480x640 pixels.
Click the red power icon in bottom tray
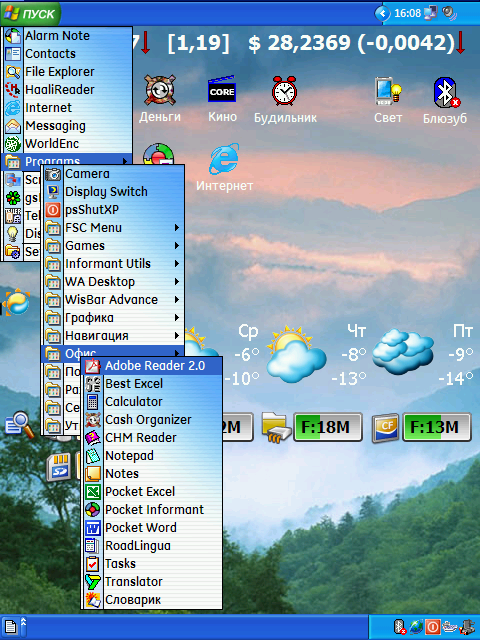click(x=432, y=627)
